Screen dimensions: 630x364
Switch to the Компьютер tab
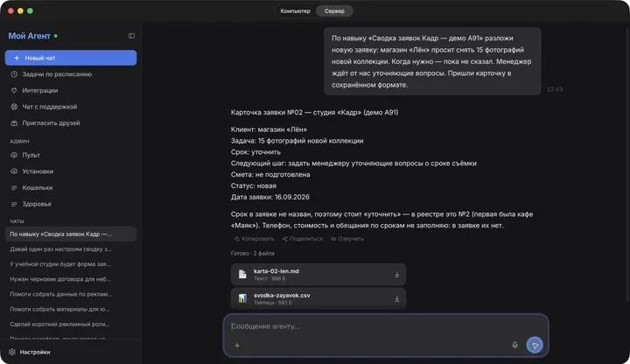pyautogui.click(x=296, y=10)
